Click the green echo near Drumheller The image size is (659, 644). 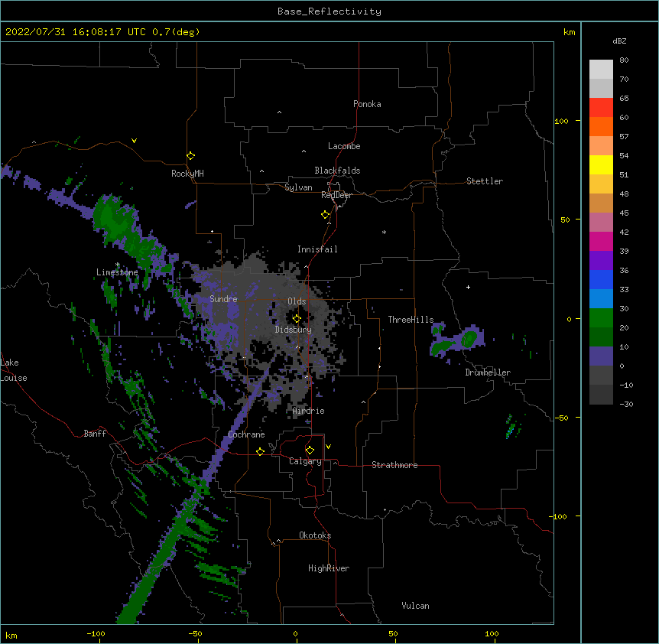coord(469,339)
